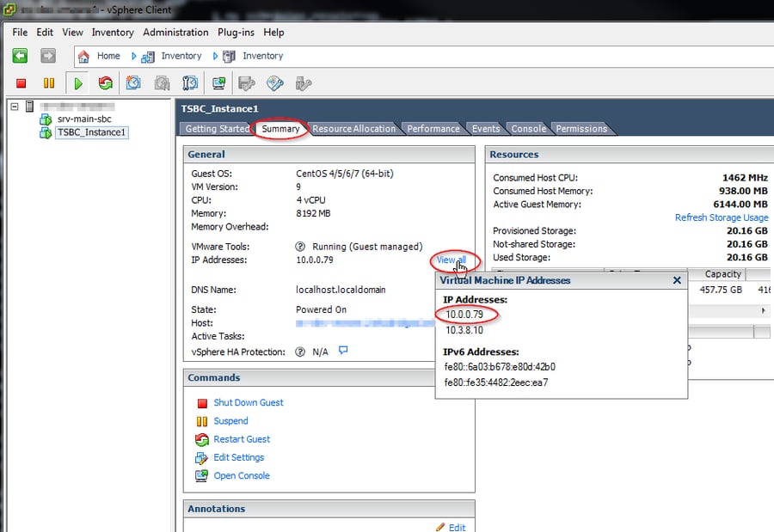Open the View menu
The image size is (774, 532).
72,32
